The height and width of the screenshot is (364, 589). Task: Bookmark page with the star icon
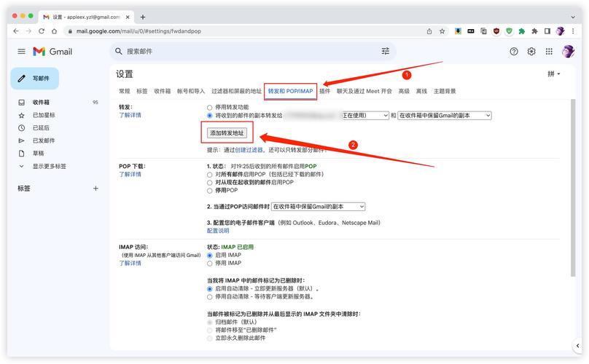click(x=442, y=31)
